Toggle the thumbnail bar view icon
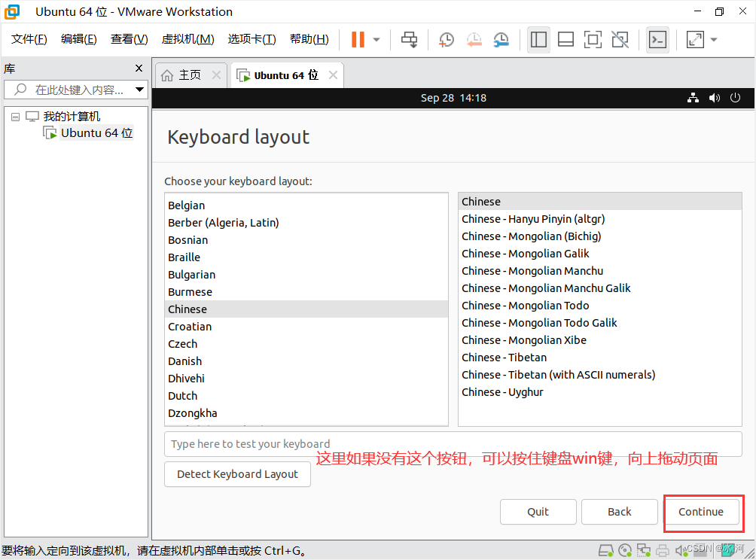Viewport: 756px width, 560px height. pyautogui.click(x=565, y=40)
